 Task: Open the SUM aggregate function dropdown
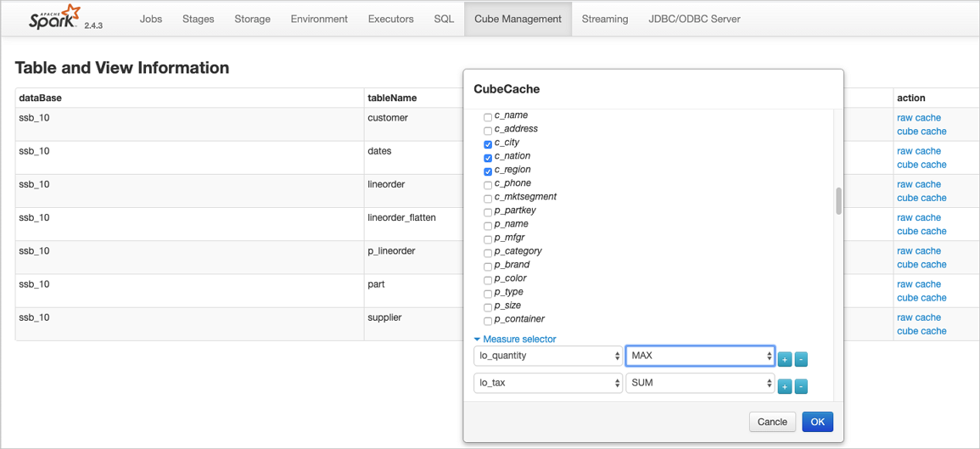pyautogui.click(x=700, y=384)
